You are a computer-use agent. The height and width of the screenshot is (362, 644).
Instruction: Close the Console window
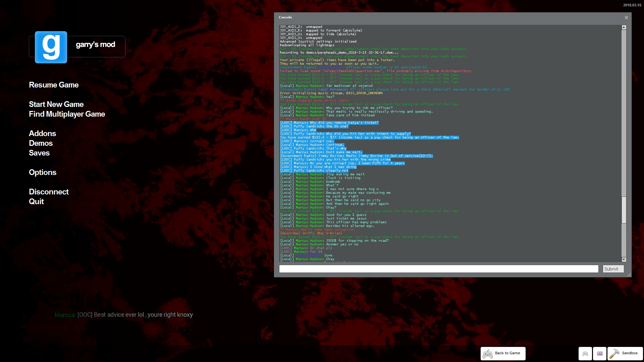click(626, 17)
